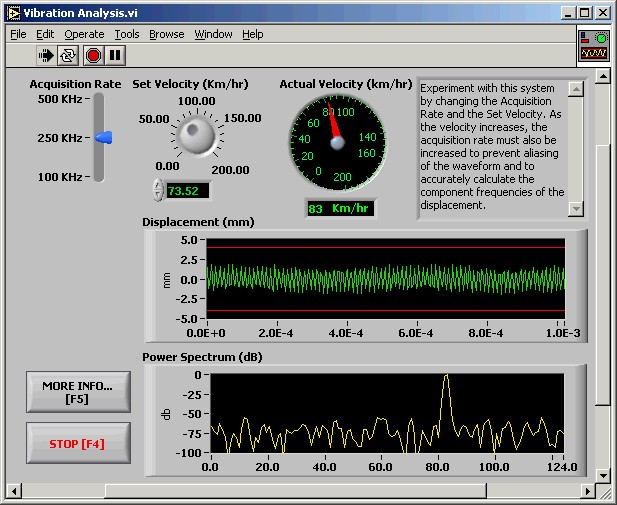Open the File menu

point(18,34)
